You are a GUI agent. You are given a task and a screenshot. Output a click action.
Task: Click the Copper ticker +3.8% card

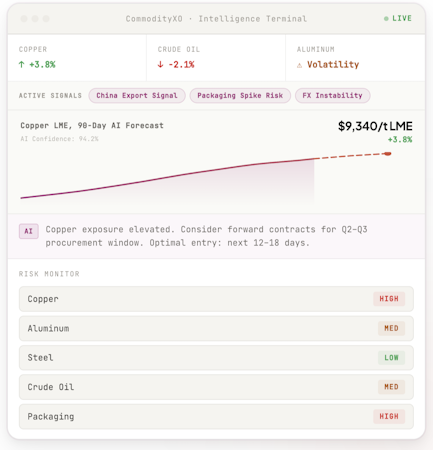pyautogui.click(x=77, y=58)
